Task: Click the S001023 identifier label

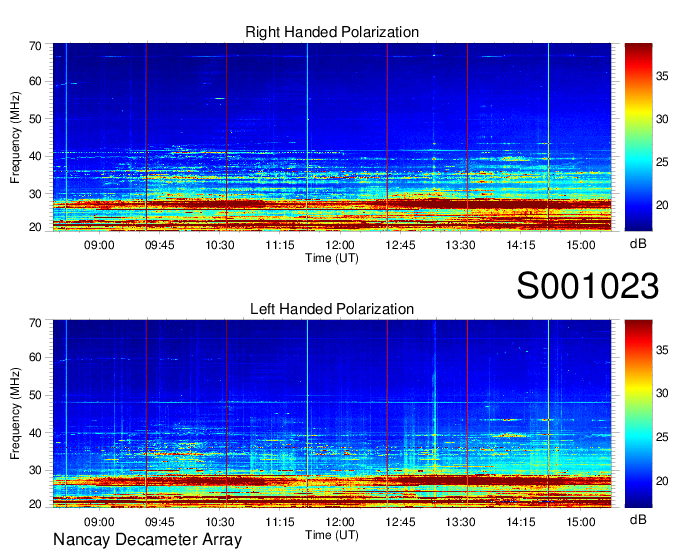Action: (588, 286)
